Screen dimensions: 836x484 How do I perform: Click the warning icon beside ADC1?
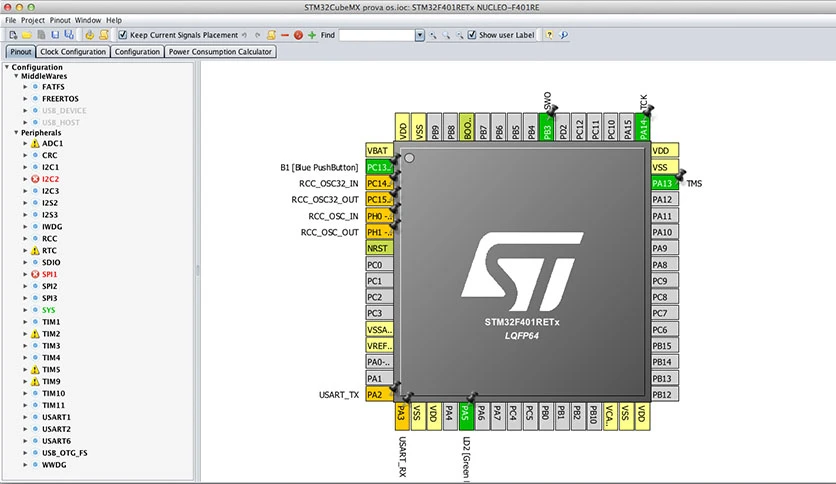click(35, 143)
